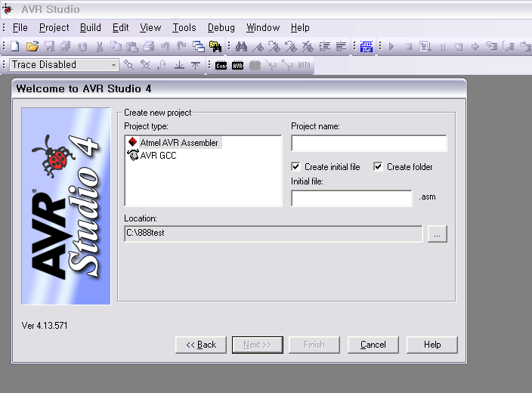Click the Run to Cursor icon
532x393 pixels.
tap(425, 47)
